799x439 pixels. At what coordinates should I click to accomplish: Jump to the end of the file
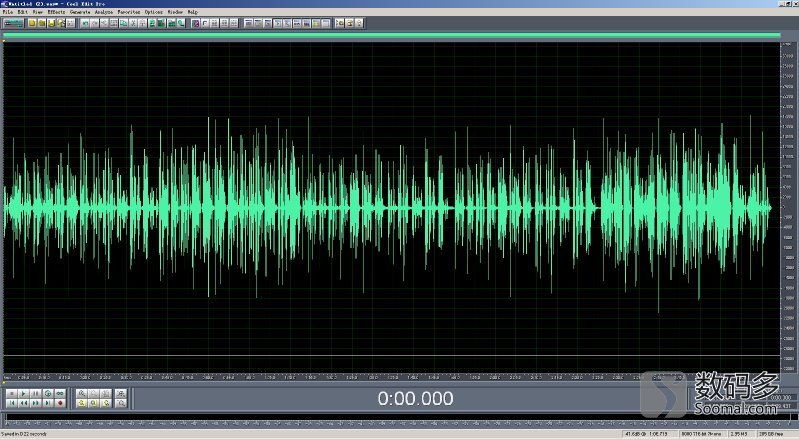coord(48,403)
